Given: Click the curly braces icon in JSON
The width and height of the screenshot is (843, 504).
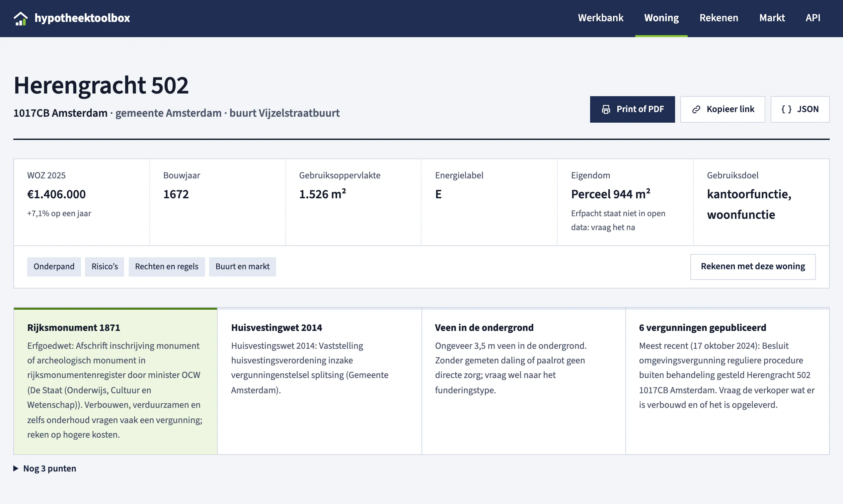Looking at the screenshot, I should (x=787, y=109).
